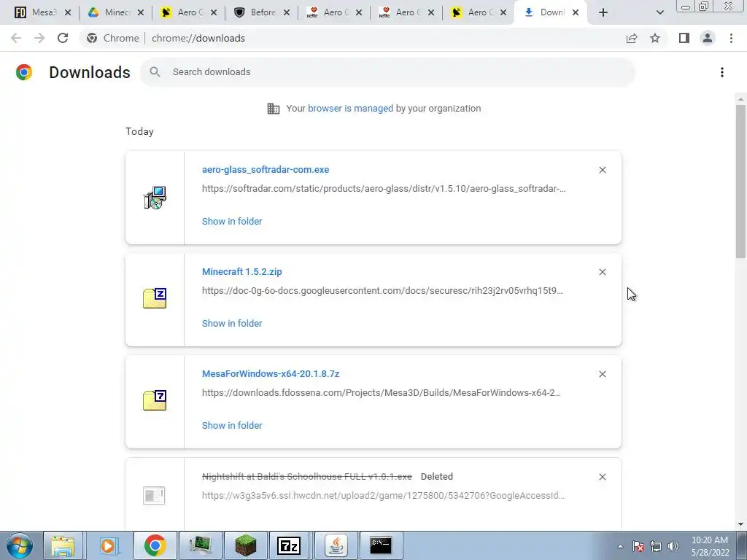Click the network tray icon
747x560 pixels.
(656, 546)
